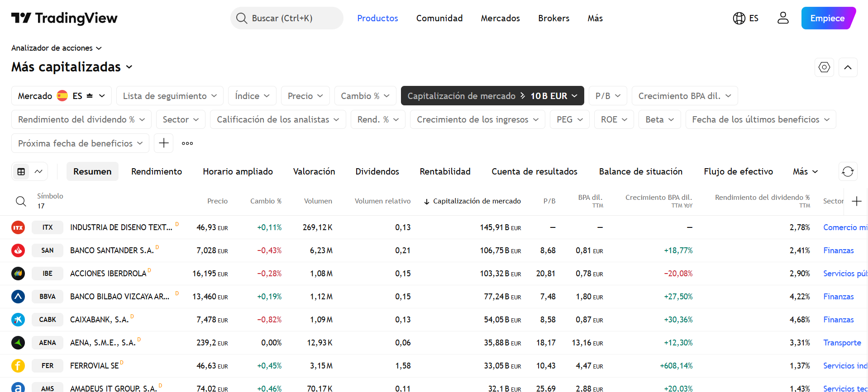Image resolution: width=868 pixels, height=392 pixels.
Task: Open the Precio filter dropdown
Action: 305,96
